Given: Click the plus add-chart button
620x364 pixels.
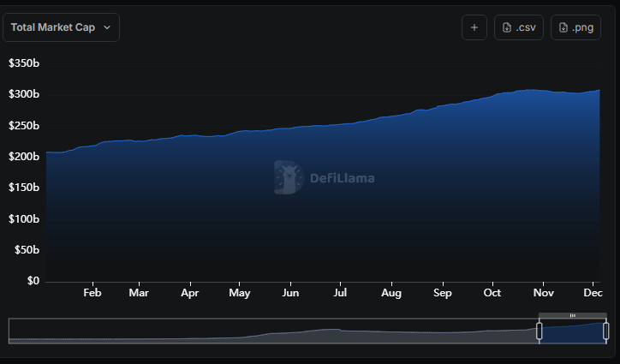Looking at the screenshot, I should (x=474, y=27).
